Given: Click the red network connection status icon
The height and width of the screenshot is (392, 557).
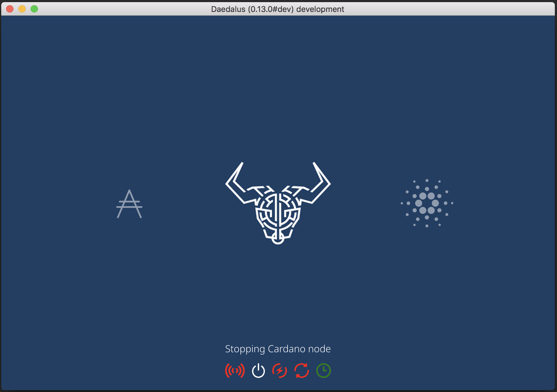Looking at the screenshot, I should 235,371.
